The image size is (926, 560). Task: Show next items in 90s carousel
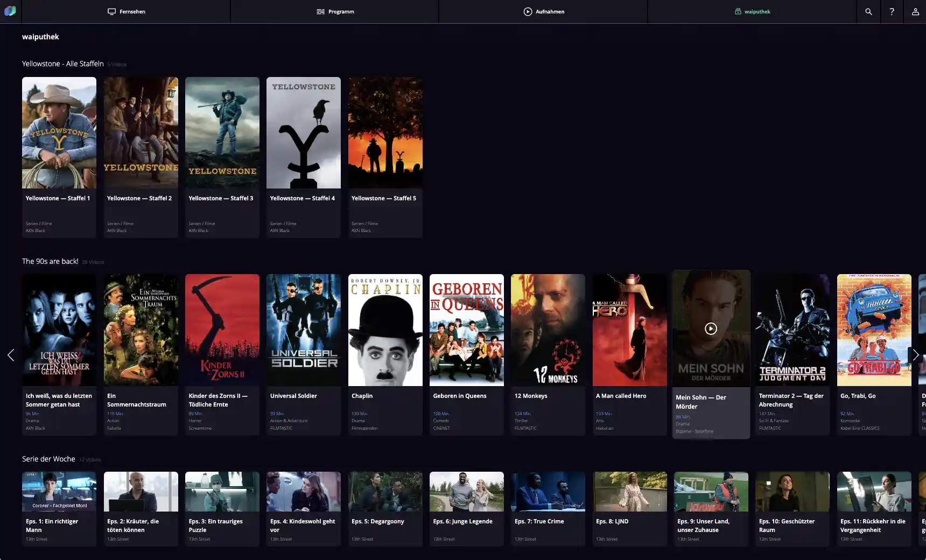pyautogui.click(x=915, y=355)
